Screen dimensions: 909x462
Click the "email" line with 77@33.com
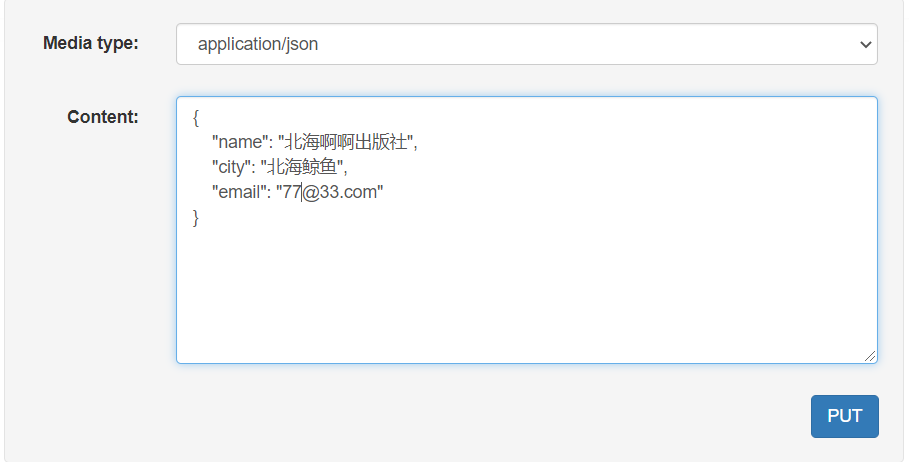coord(297,192)
